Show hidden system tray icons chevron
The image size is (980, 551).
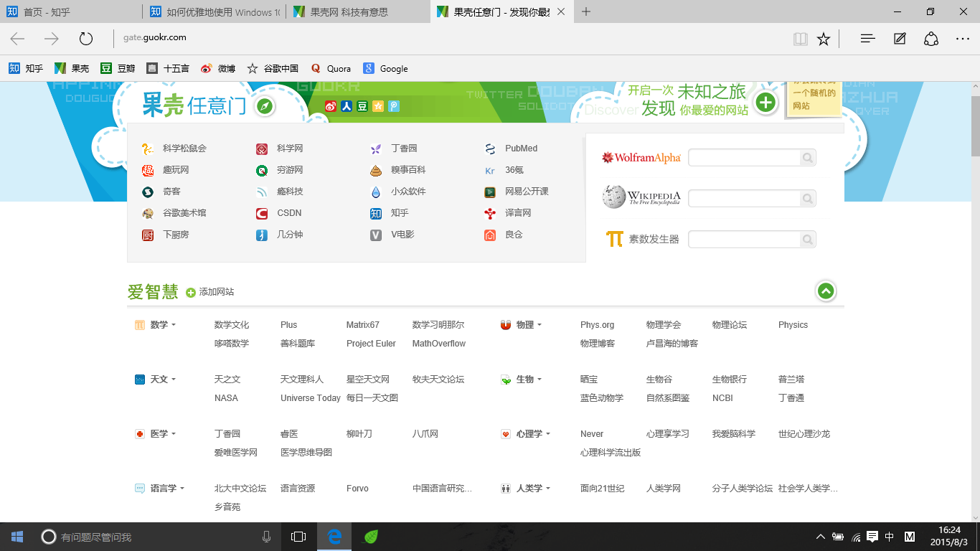pos(821,537)
